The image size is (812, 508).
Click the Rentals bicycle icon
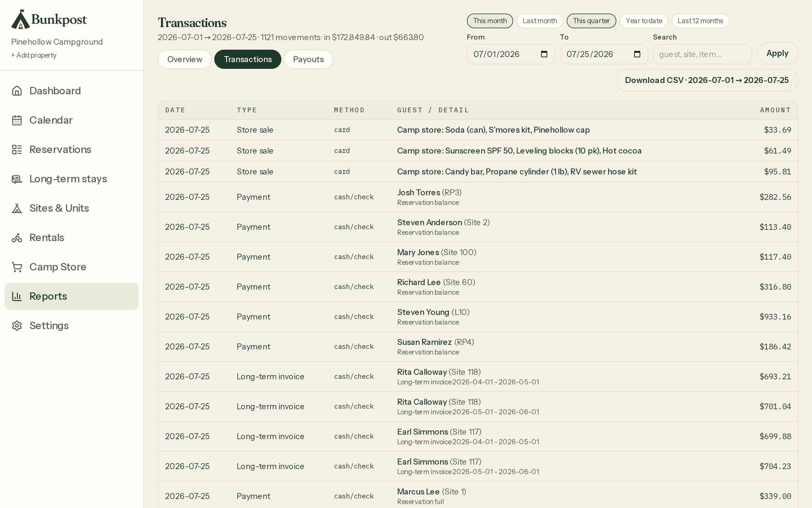pos(17,238)
